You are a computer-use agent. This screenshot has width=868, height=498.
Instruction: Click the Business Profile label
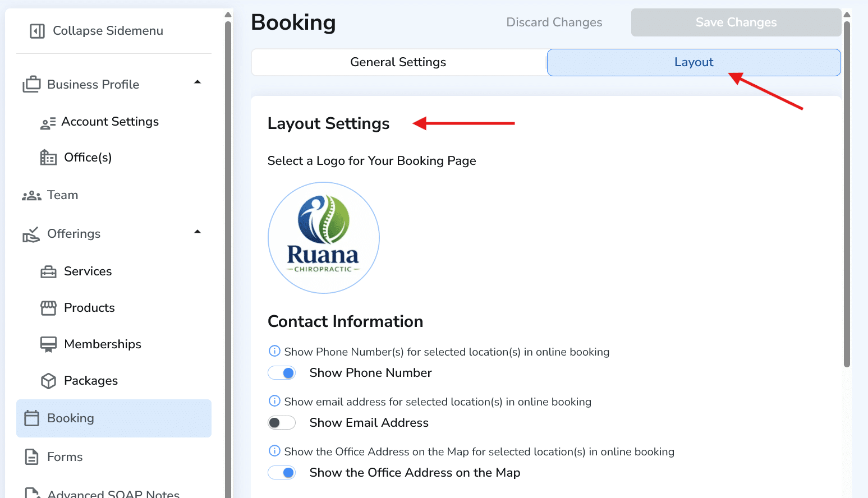[93, 85]
